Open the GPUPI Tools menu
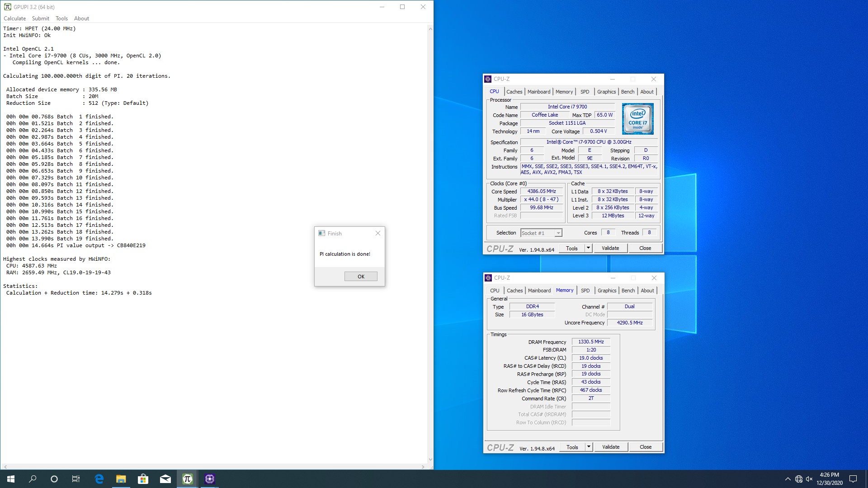 61,19
